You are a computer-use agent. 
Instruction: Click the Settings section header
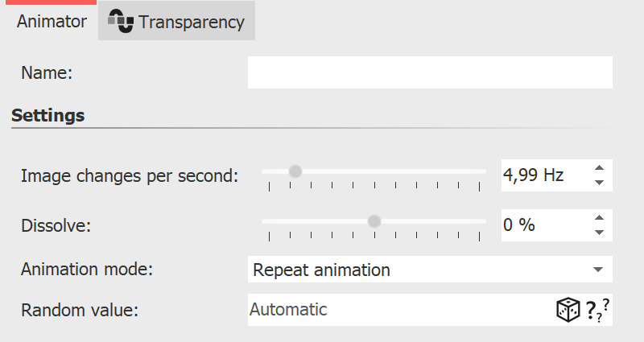[x=48, y=116]
